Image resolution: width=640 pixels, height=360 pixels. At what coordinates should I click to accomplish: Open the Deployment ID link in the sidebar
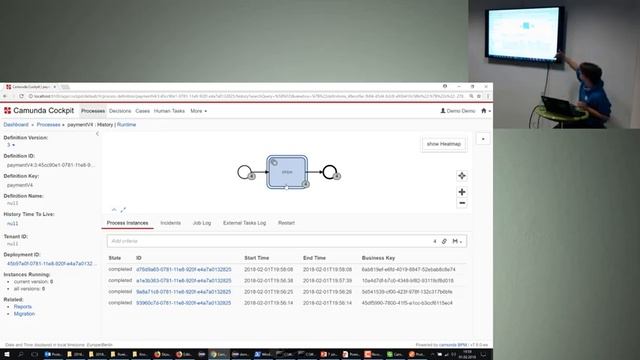coord(50,264)
